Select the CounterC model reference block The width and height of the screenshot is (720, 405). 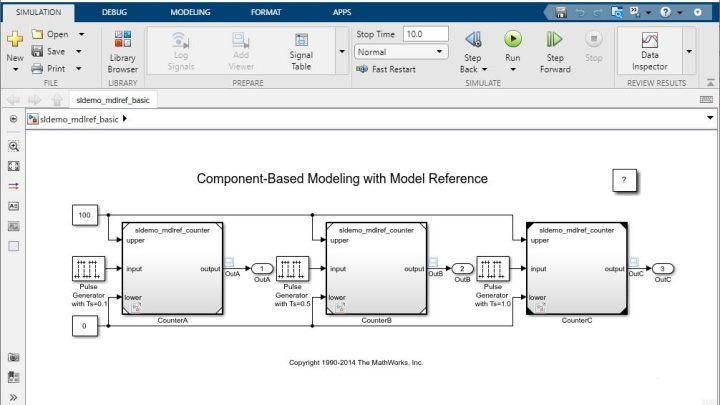click(577, 269)
